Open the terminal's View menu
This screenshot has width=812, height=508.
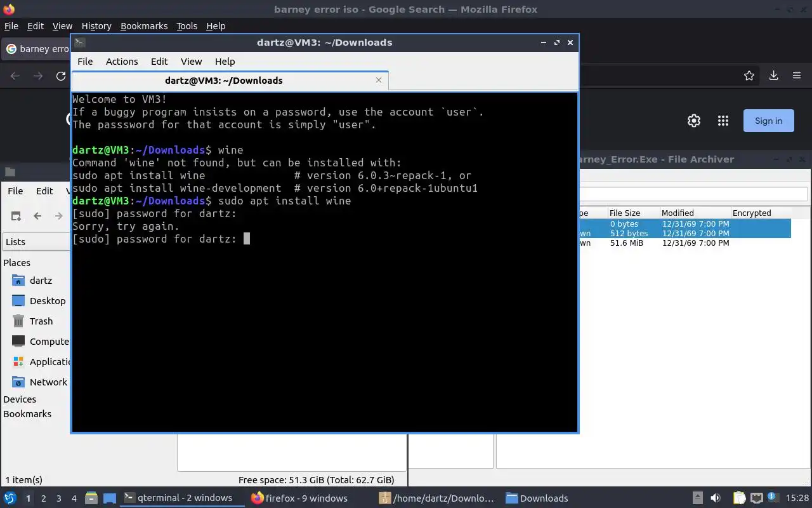[x=191, y=62]
